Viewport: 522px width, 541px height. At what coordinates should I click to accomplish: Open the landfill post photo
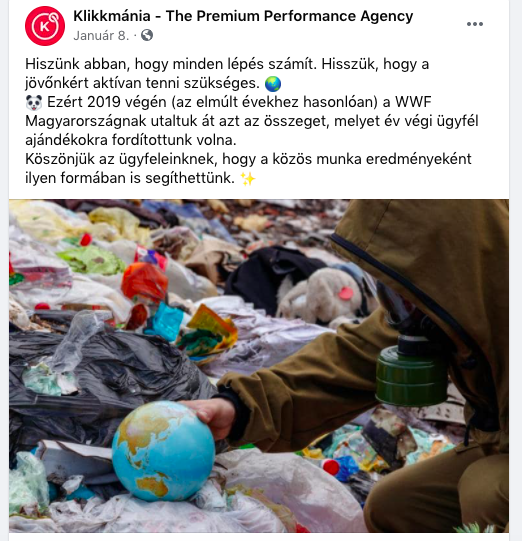(259, 366)
